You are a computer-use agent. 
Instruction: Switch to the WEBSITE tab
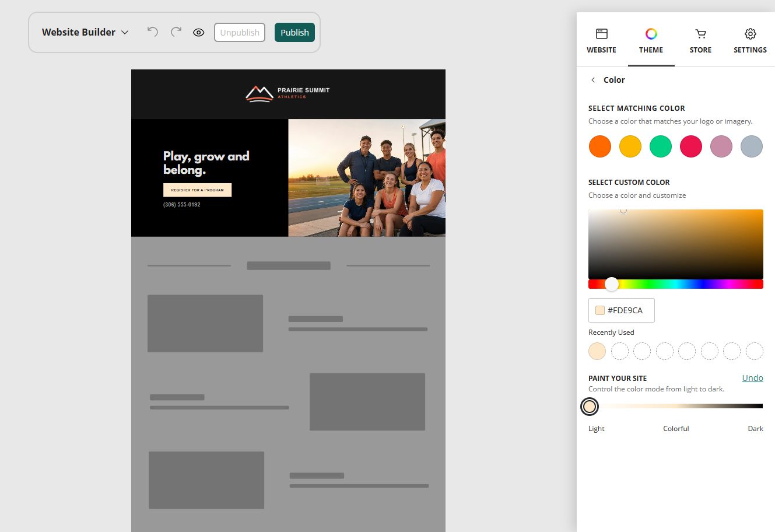tap(601, 41)
